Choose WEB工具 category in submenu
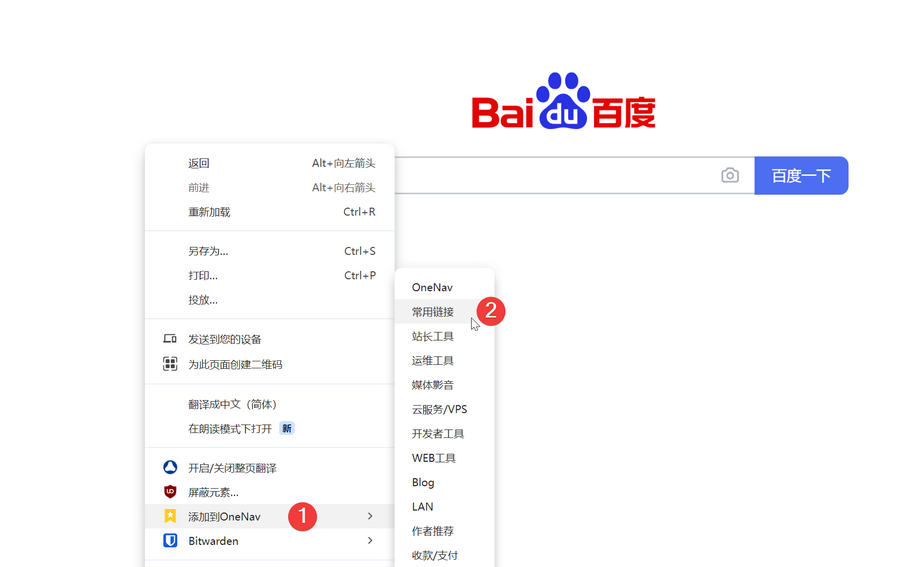This screenshot has width=900, height=567. (x=445, y=458)
